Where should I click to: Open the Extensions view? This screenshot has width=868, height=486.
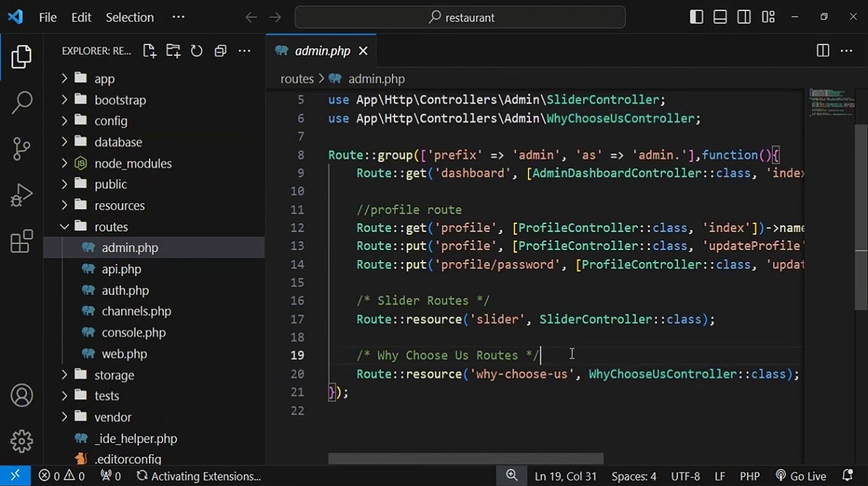pos(22,242)
